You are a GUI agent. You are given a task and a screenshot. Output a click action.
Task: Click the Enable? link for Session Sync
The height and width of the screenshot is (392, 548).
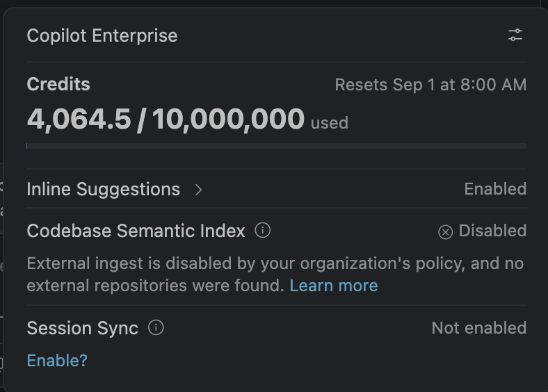coord(57,361)
